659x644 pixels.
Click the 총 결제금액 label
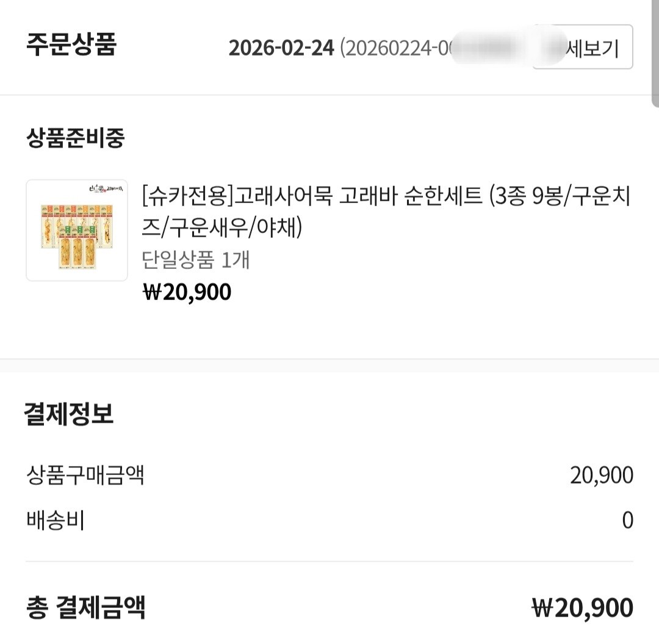85,607
